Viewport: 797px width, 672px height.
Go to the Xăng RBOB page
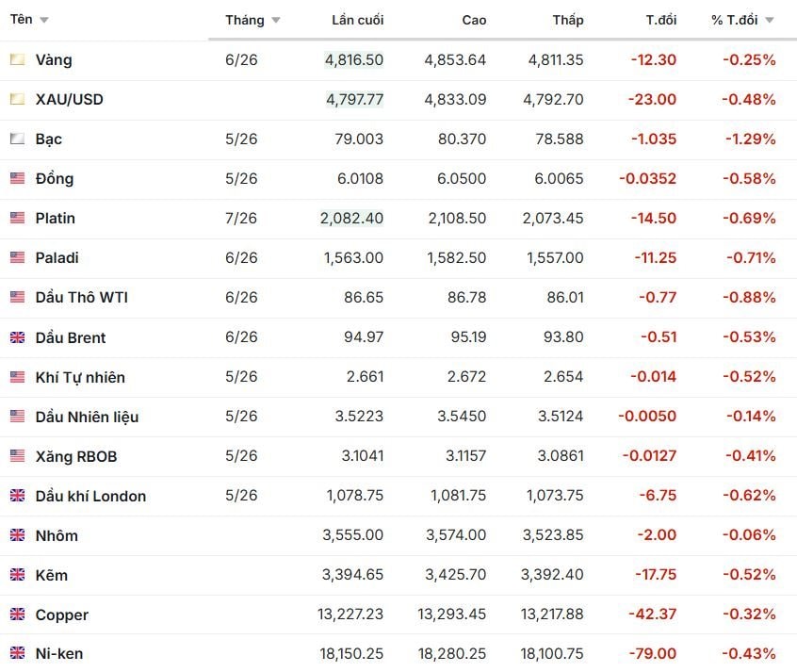pyautogui.click(x=76, y=456)
